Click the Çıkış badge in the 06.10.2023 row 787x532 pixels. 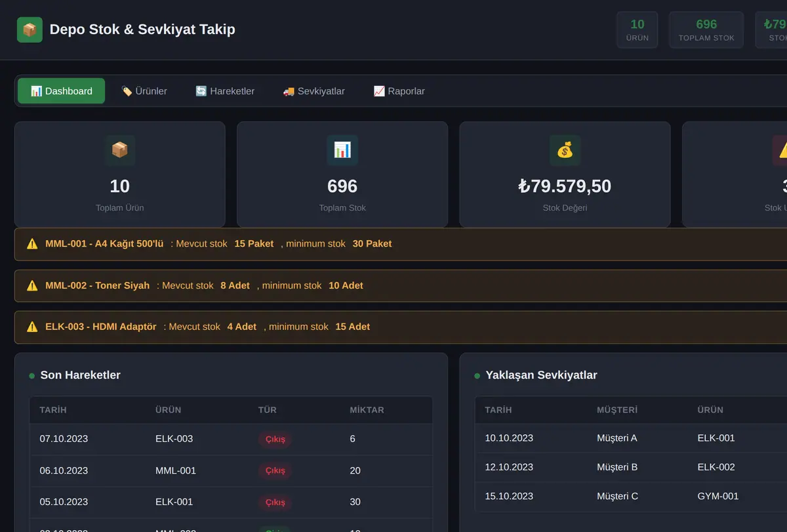275,470
